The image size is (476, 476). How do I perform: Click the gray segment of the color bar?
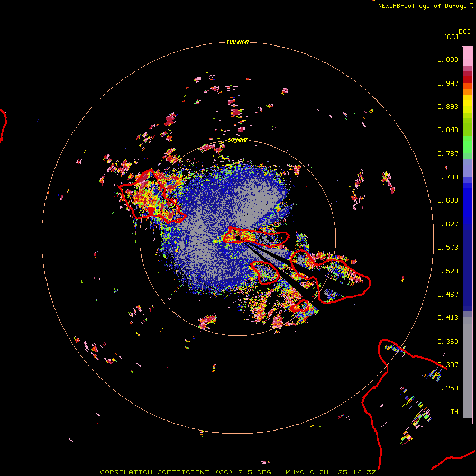coord(467,368)
